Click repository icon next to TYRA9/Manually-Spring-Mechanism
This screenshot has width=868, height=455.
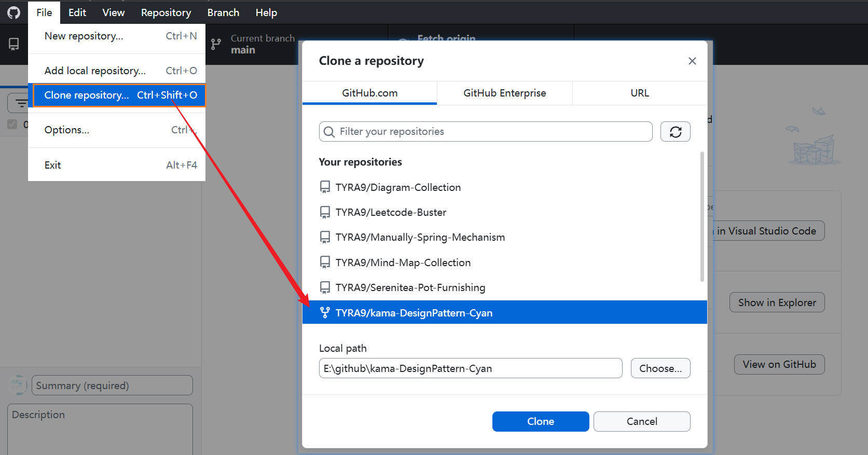(325, 237)
